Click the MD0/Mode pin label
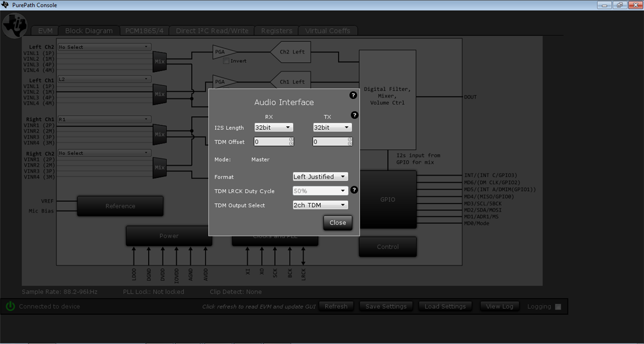 pos(476,223)
